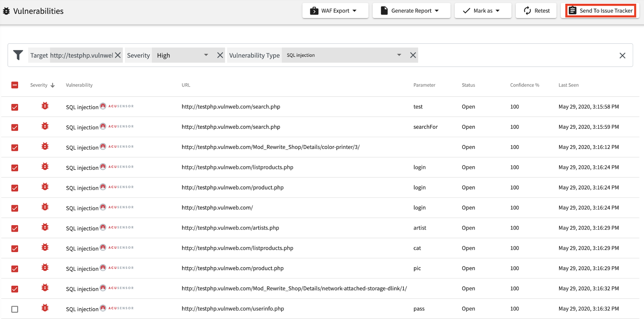
Task: Click the filter funnel icon
Action: (18, 55)
